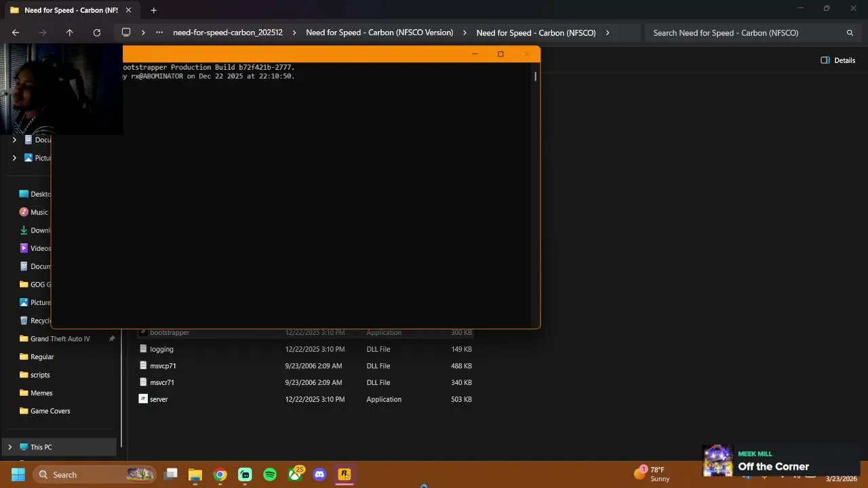Viewport: 868px width, 488px height.
Task: Select the logging DLL file
Action: pyautogui.click(x=161, y=349)
